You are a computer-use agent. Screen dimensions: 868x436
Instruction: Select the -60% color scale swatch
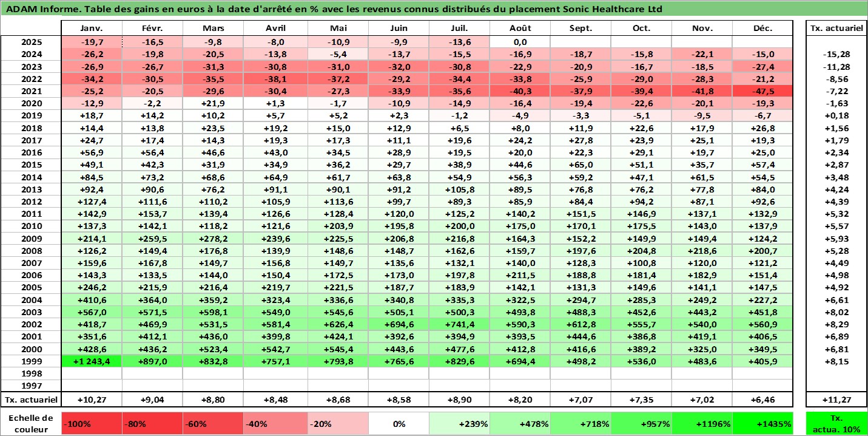click(214, 424)
